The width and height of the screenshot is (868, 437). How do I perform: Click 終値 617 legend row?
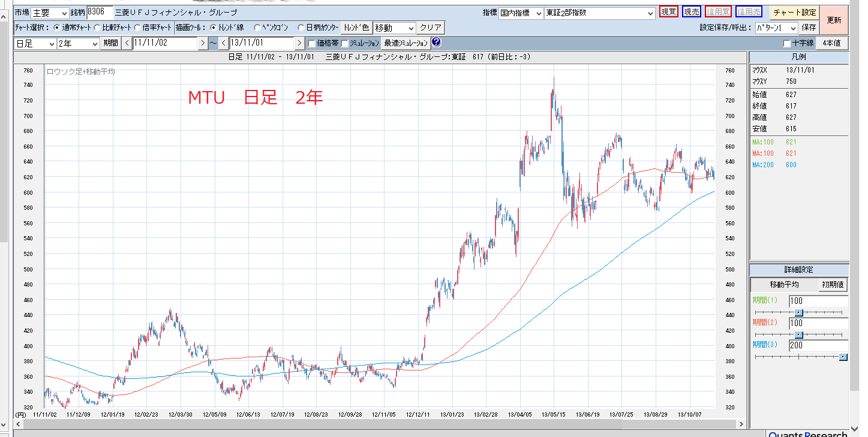[x=774, y=106]
